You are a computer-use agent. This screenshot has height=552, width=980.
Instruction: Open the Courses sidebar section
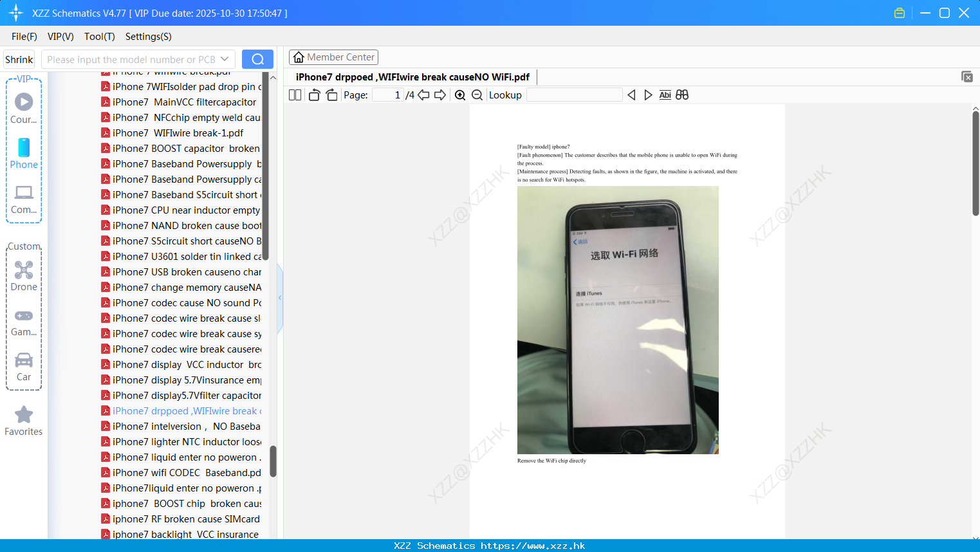click(x=24, y=109)
